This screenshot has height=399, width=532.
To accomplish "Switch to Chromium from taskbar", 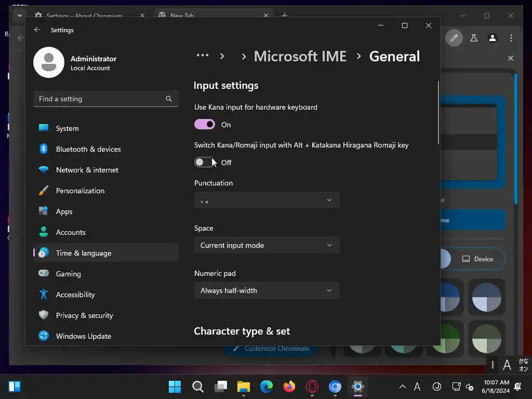I will (335, 387).
